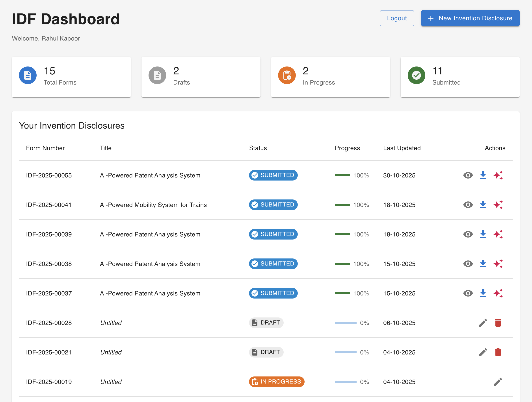Create a New Invention Disclosure
Image resolution: width=532 pixels, height=402 pixels.
click(470, 18)
